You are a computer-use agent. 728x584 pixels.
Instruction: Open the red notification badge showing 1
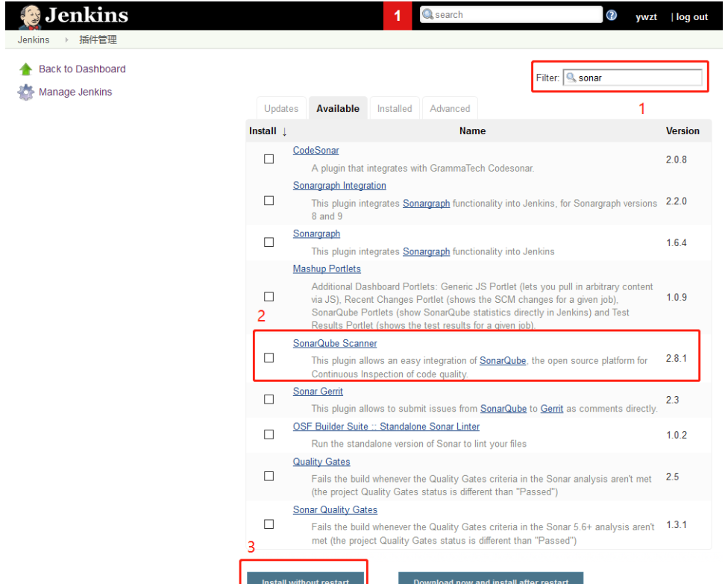[x=398, y=16]
